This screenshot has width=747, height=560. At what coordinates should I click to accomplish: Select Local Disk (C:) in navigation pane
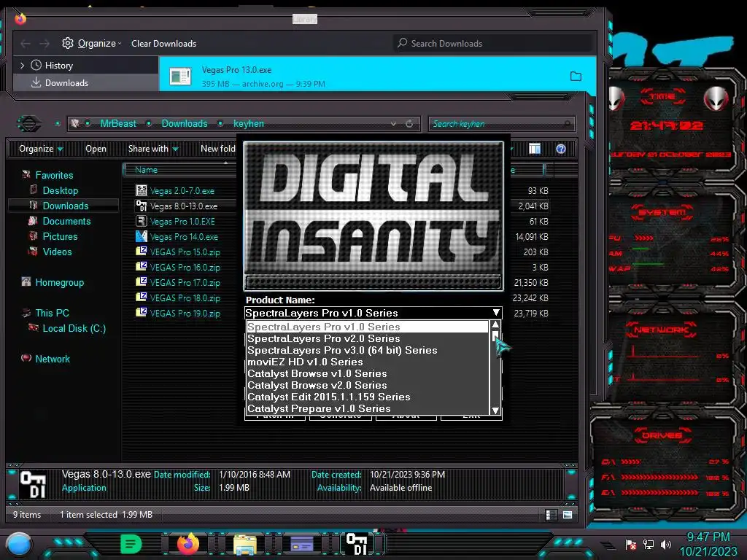[x=74, y=328]
